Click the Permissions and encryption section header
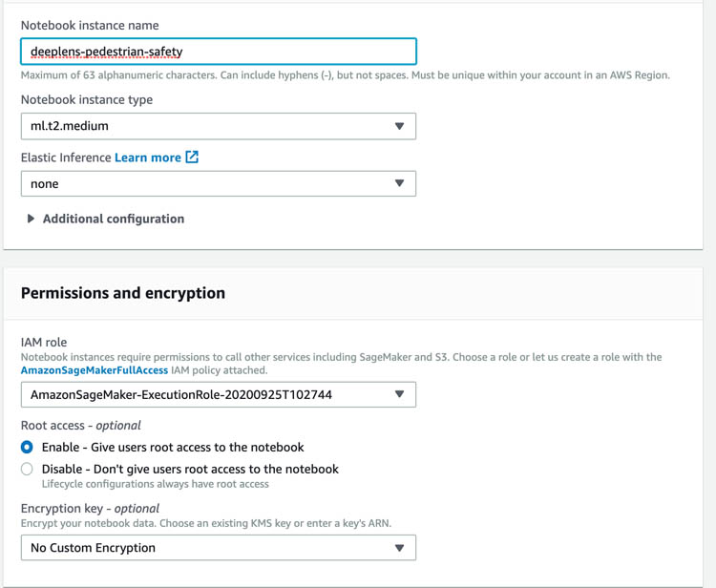This screenshot has height=588, width=716. click(x=123, y=293)
